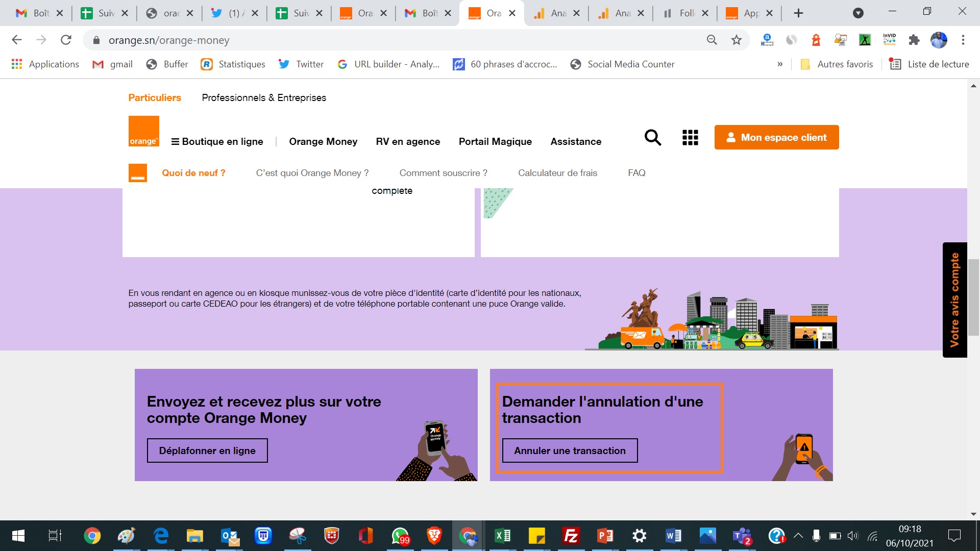
Task: Open the Applications bookmark shortcut
Action: (45, 64)
